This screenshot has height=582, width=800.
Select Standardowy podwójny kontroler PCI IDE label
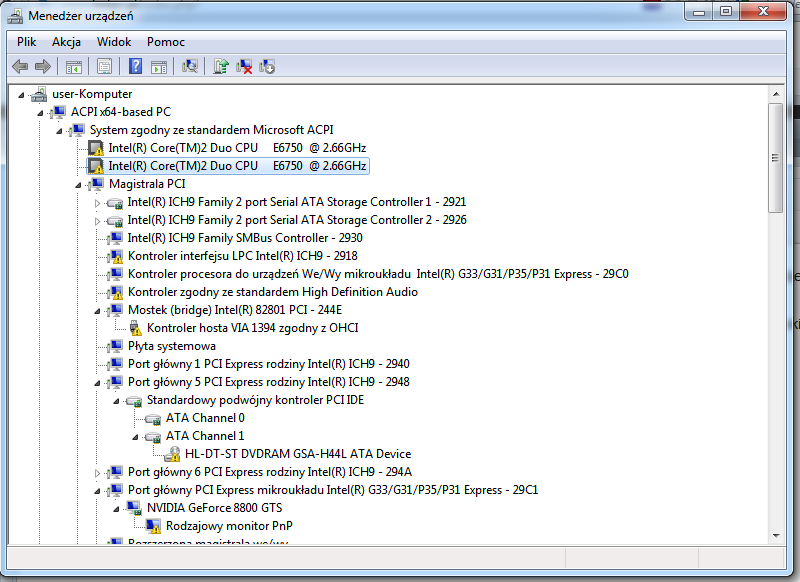tap(255, 400)
